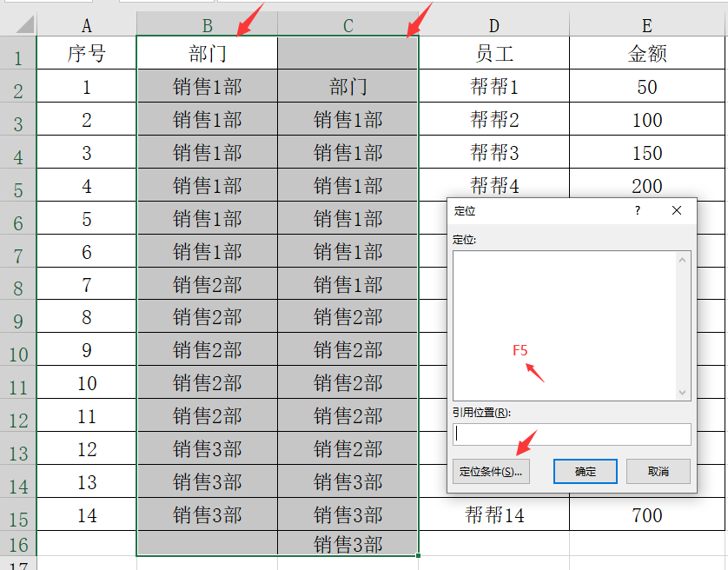
Task: Select row 13 header
Action: pyautogui.click(x=18, y=448)
